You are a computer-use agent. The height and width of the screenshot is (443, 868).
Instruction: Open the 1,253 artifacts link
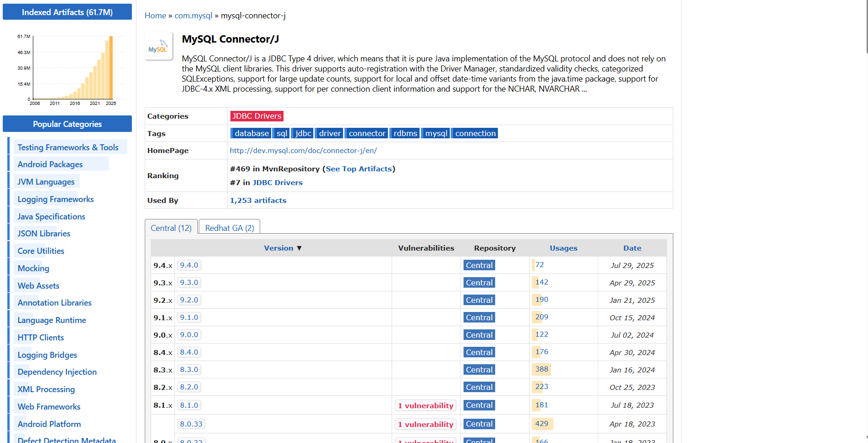[x=258, y=200]
